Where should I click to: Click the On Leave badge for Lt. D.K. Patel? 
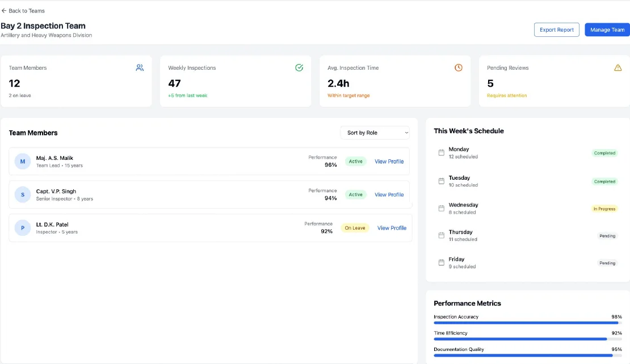tap(355, 228)
